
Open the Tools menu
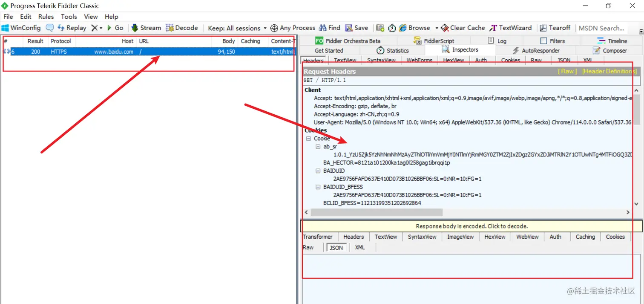pos(69,17)
